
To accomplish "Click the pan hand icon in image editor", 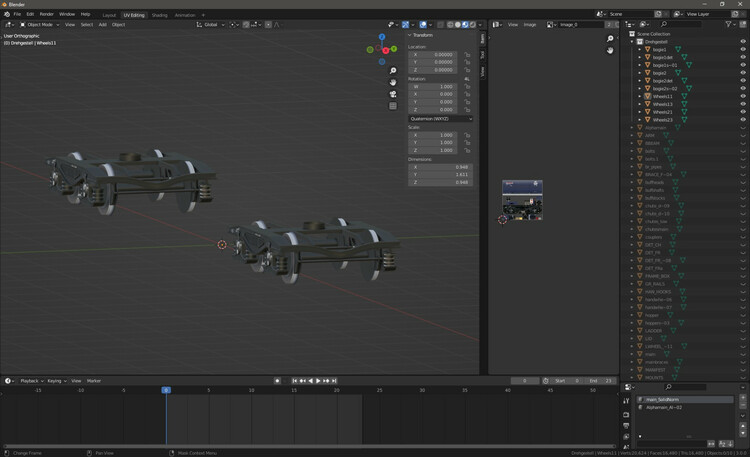I will pos(610,50).
